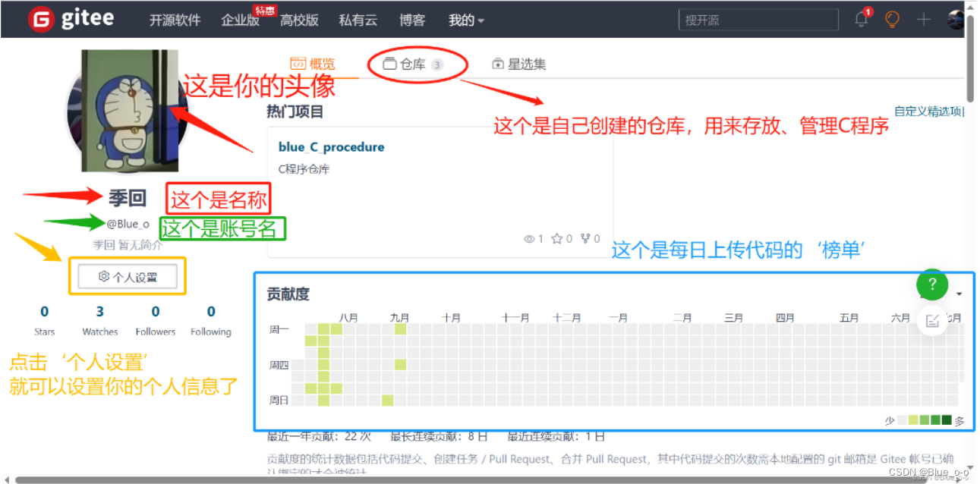Click the darkest green swatch in the contribution legend
The width and height of the screenshot is (980, 484).
click(947, 420)
